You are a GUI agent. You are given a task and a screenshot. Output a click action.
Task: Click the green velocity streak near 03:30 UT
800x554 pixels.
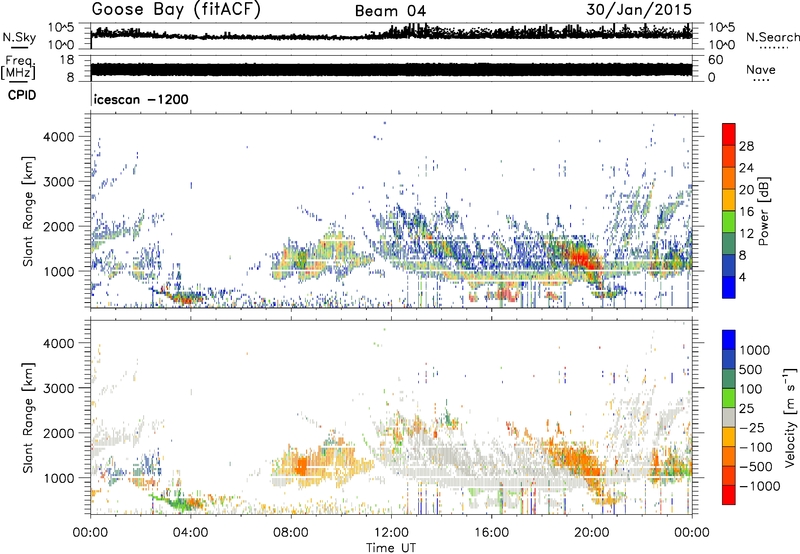(179, 502)
